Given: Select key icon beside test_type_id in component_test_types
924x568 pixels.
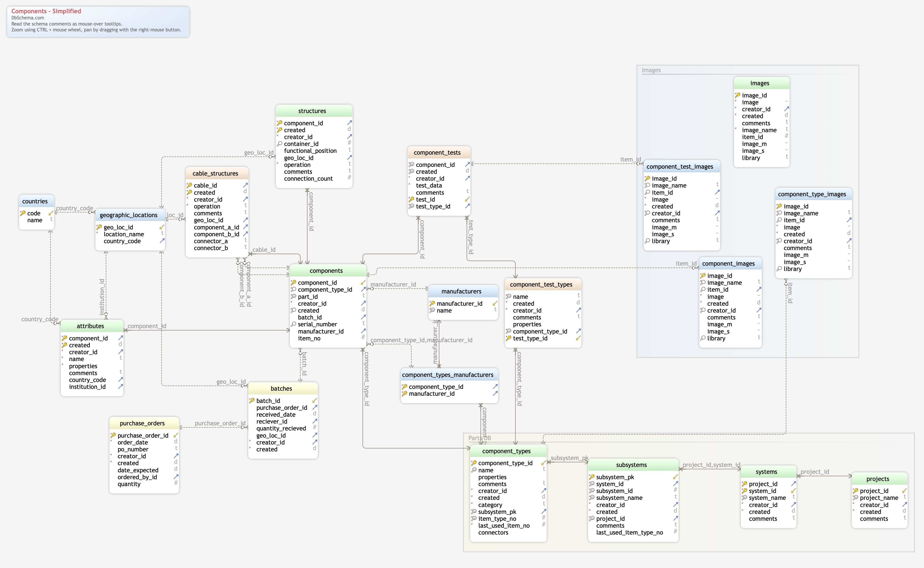Looking at the screenshot, I should (x=508, y=338).
